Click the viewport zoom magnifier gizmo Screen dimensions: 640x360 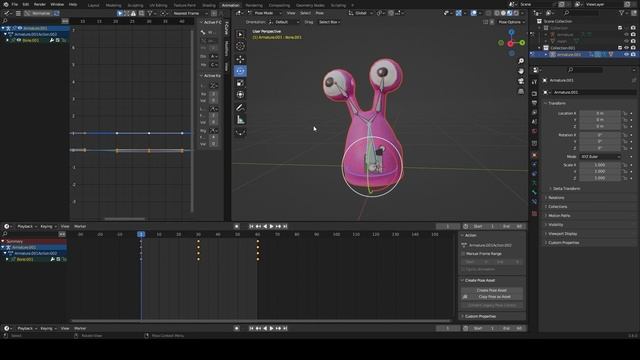tap(521, 61)
